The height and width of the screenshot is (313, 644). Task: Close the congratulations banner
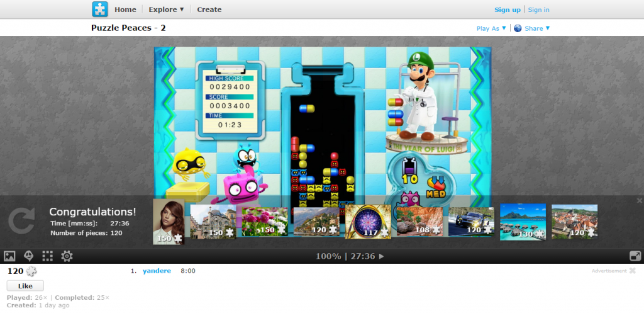640,201
